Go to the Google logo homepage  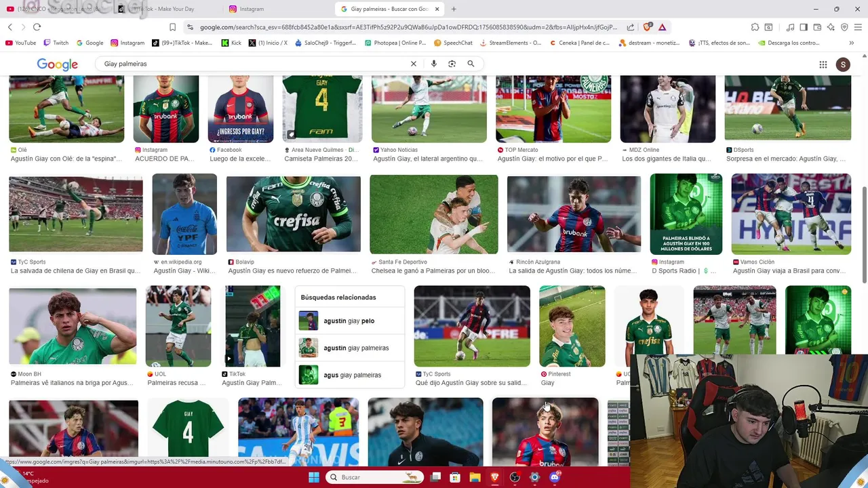(57, 64)
